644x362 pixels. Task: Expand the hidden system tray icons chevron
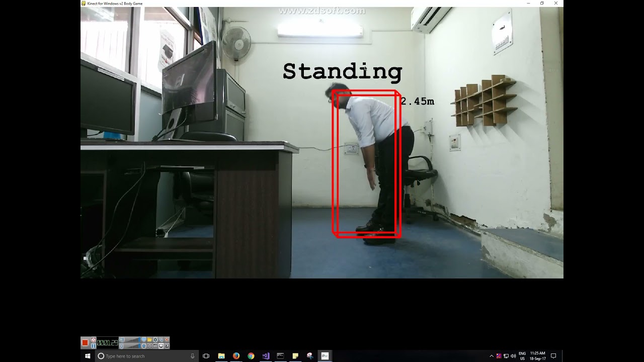[492, 356]
